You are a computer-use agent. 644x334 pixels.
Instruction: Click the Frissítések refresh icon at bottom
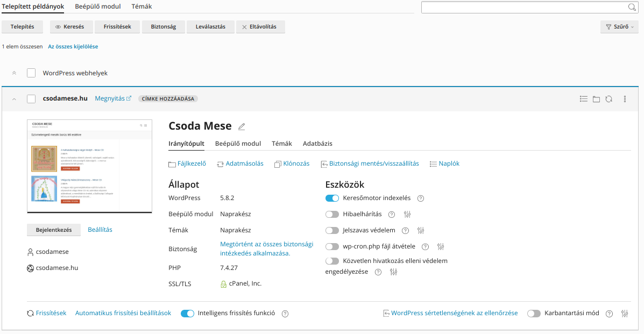coord(30,314)
